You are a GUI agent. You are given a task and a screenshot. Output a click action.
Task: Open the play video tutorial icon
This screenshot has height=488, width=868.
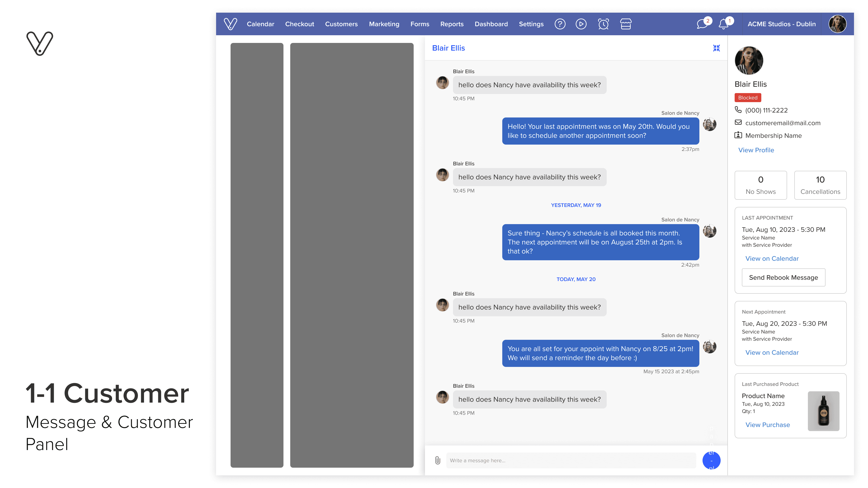[x=581, y=24]
